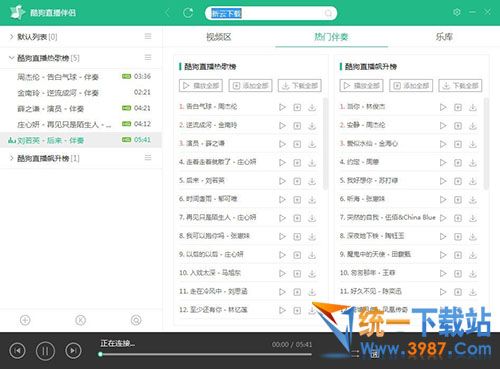Viewport: 500px width, 369px height.
Task: Download 以后的以后 - 庄心妍
Action: (312, 255)
